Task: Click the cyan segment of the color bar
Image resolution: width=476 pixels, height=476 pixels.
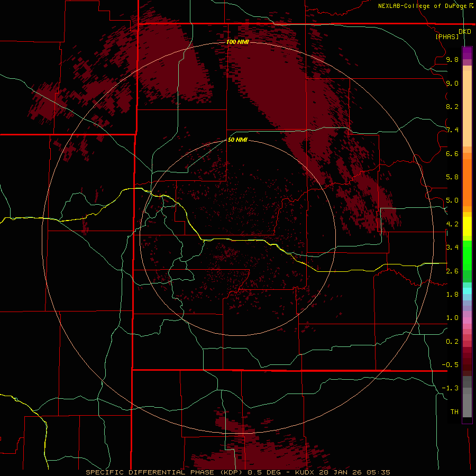Action: coord(467,290)
